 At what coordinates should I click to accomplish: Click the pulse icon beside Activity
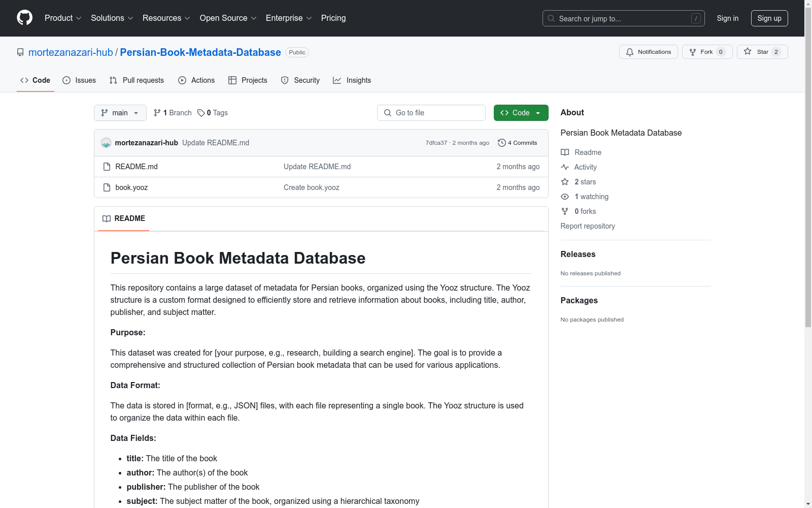pyautogui.click(x=565, y=167)
